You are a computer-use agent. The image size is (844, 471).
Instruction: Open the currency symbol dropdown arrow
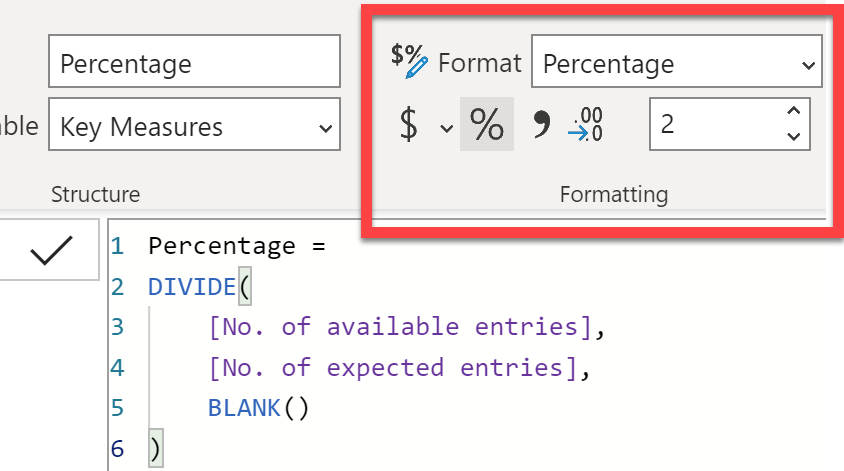446,128
